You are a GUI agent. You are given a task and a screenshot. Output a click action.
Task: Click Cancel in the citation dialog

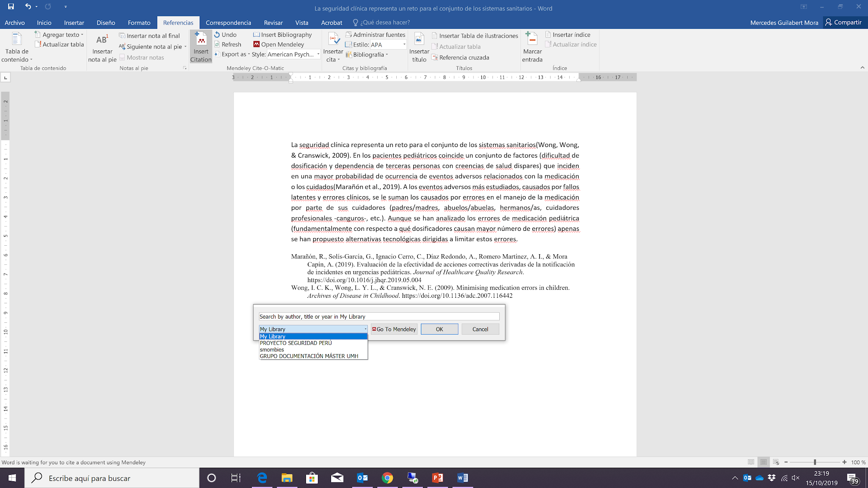pyautogui.click(x=480, y=329)
